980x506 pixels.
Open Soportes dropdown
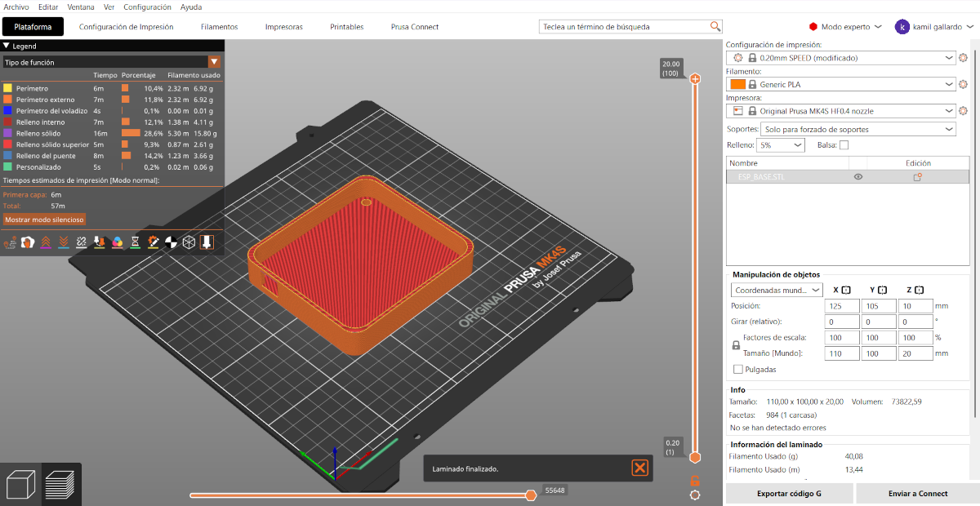point(857,129)
